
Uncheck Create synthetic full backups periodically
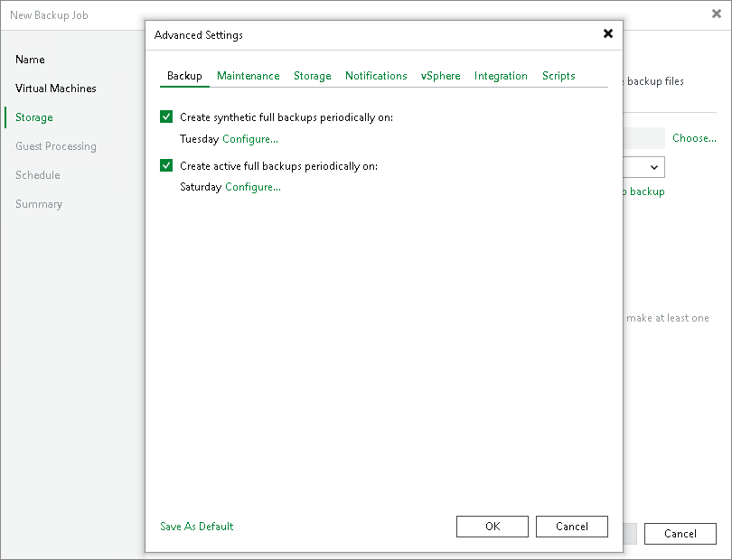click(166, 117)
